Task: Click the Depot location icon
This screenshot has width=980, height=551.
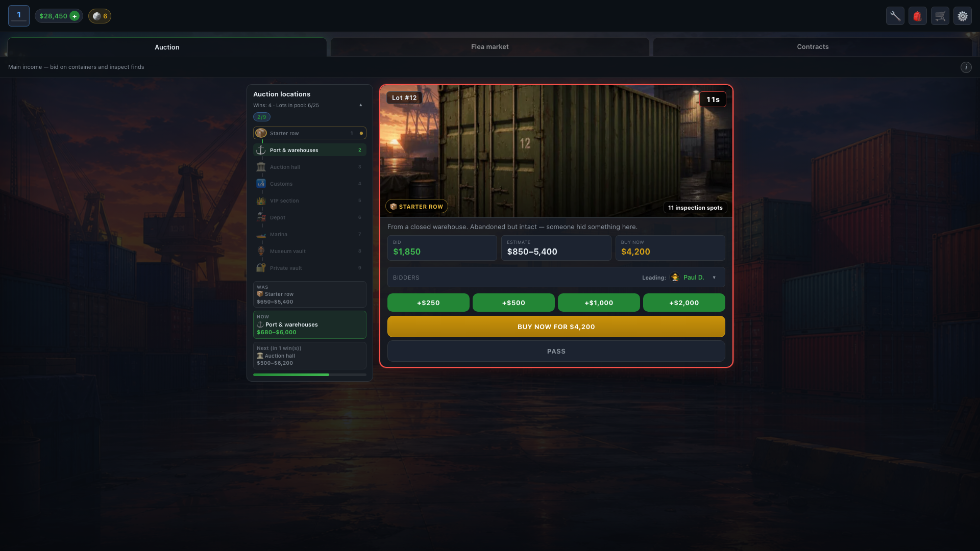Action: click(x=261, y=217)
